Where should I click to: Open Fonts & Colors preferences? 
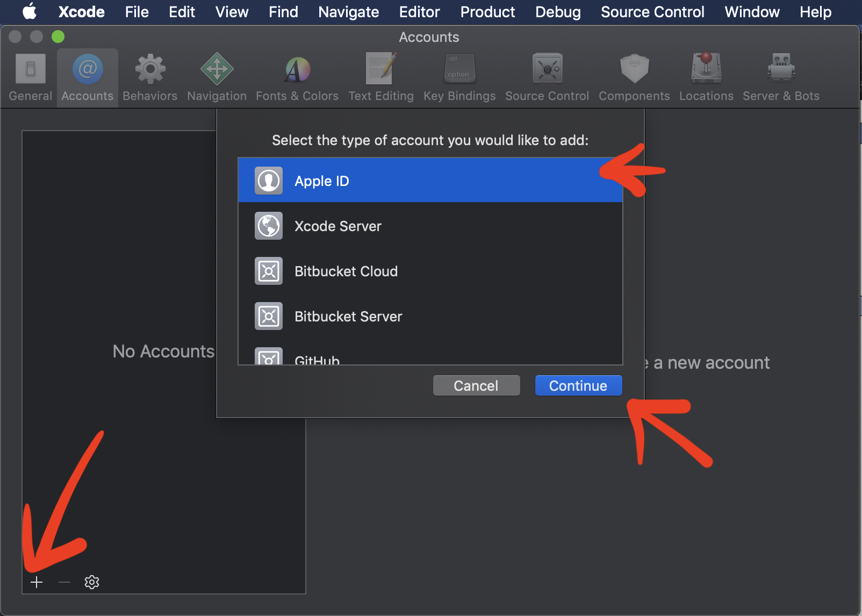(x=297, y=78)
